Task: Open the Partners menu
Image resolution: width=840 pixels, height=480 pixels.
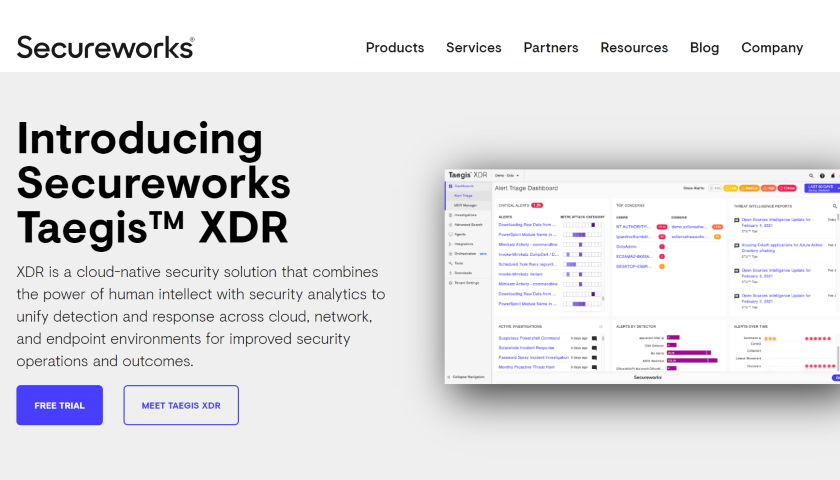Action: point(551,48)
